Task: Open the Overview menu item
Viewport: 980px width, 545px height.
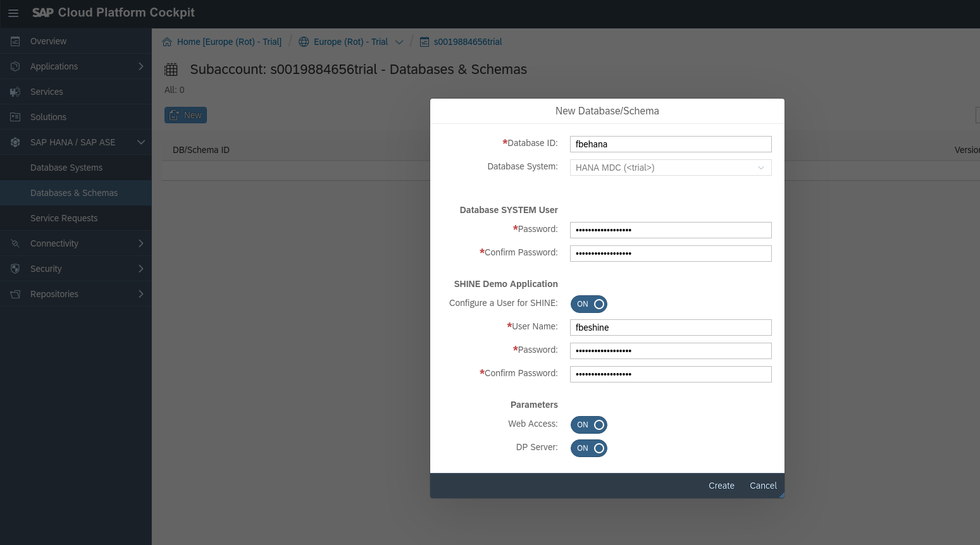Action: 76,41
